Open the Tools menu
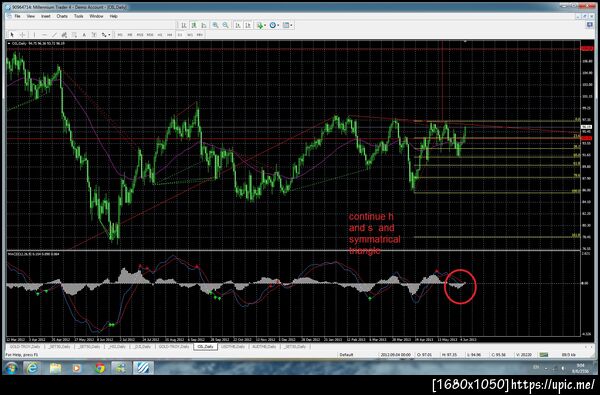 (78, 16)
